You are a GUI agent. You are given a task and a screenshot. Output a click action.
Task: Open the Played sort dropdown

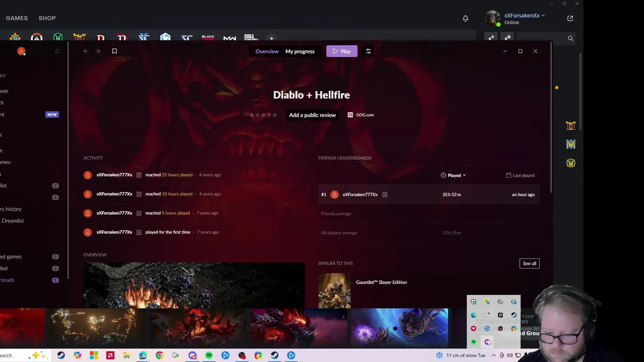click(x=453, y=175)
